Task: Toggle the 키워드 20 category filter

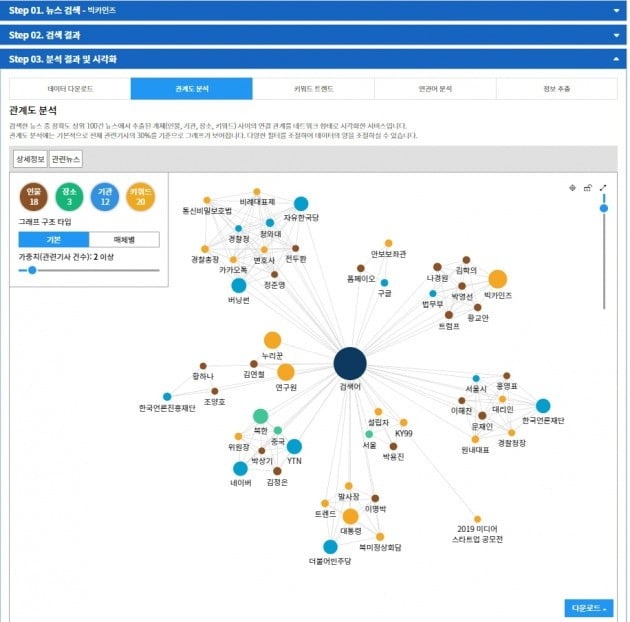Action: point(140,195)
